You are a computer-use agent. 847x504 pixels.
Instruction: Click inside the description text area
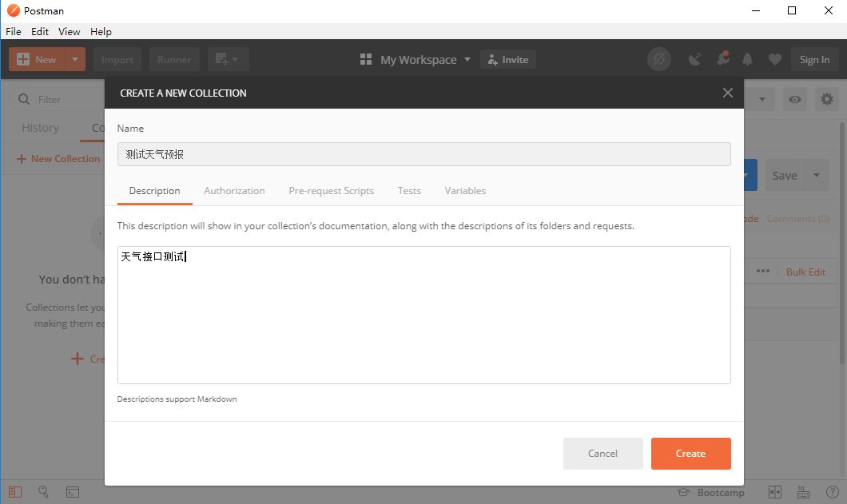pos(424,315)
